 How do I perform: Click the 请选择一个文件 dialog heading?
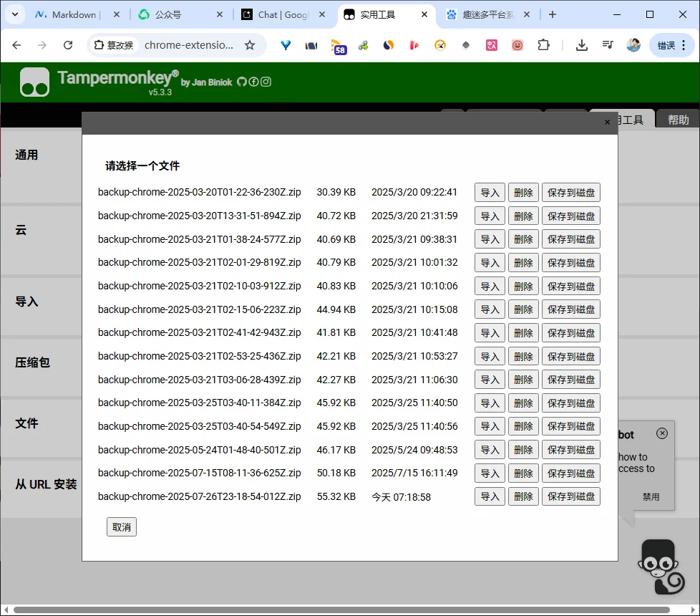tap(142, 165)
